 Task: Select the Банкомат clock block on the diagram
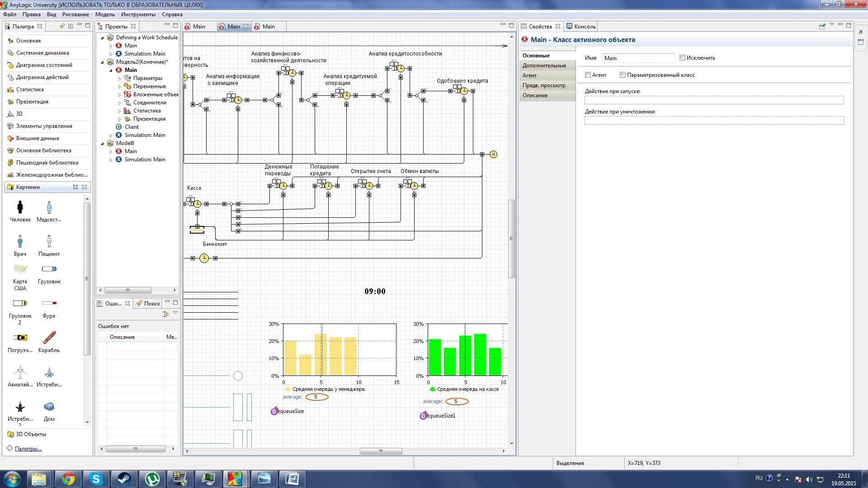tap(204, 258)
